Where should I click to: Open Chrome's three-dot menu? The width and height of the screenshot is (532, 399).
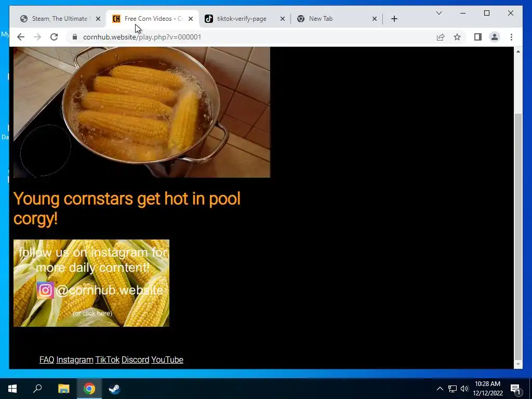511,37
